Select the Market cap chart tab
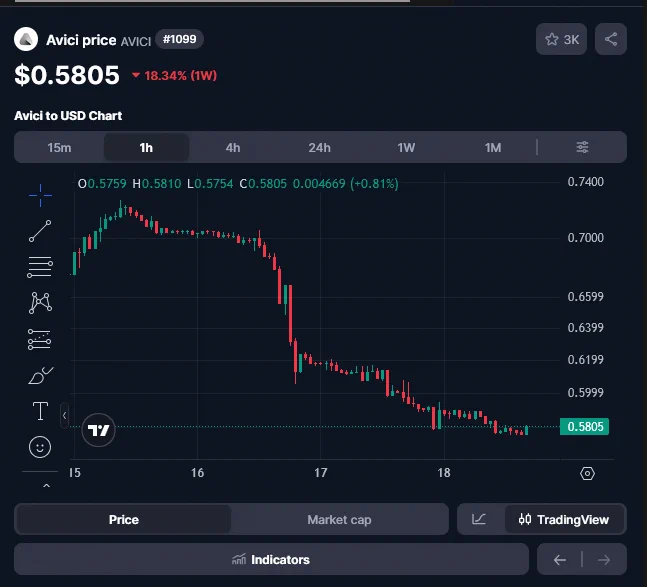This screenshot has height=587, width=647. click(x=339, y=519)
